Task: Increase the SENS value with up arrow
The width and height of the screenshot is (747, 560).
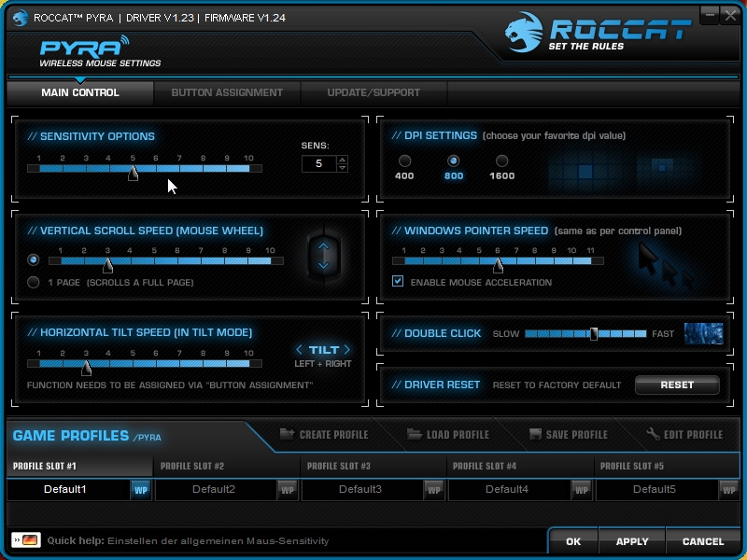Action: point(342,160)
